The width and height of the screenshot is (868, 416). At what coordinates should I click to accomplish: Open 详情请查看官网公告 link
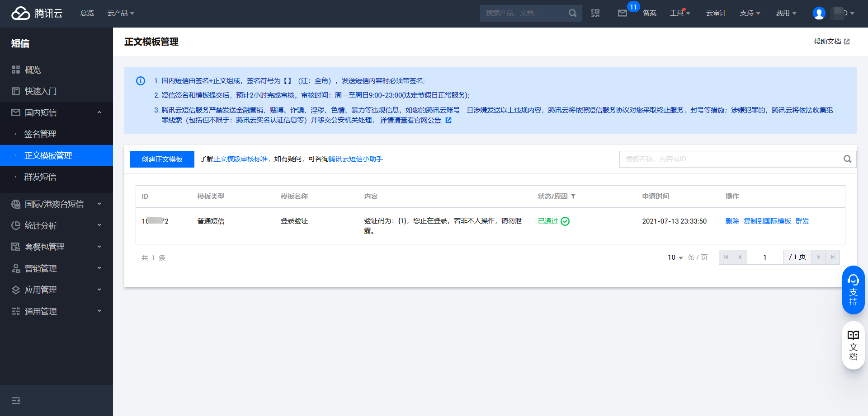411,120
